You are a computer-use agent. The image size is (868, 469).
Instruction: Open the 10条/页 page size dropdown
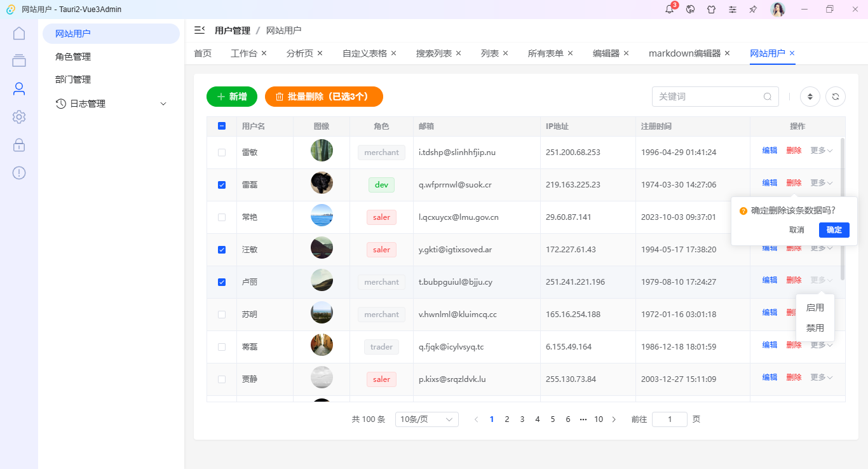coord(426,419)
